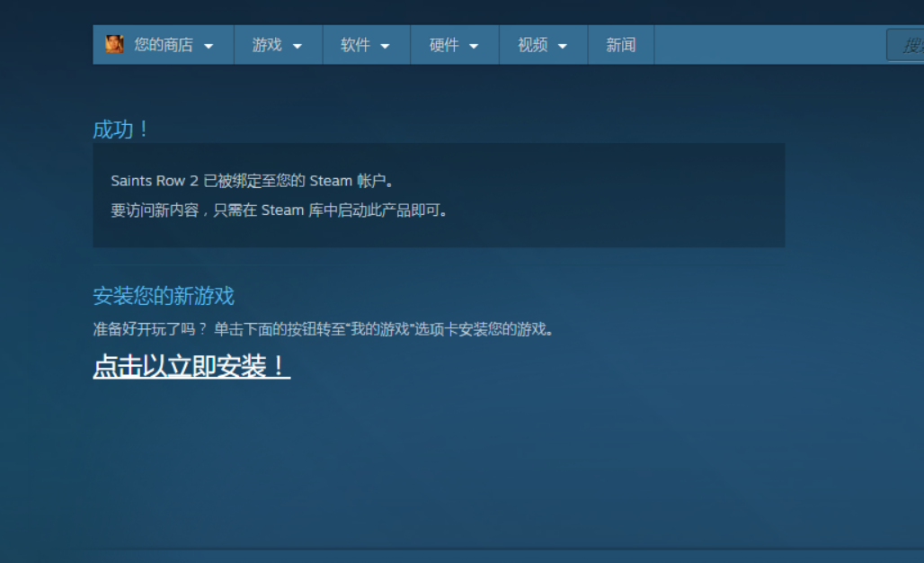Expand the 硬件 dropdown arrow
924x563 pixels.
tap(474, 46)
